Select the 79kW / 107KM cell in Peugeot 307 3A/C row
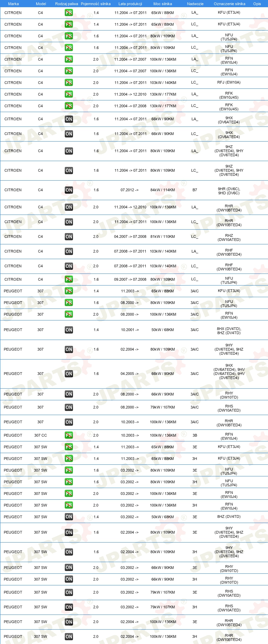The width and height of the screenshot is (268, 644). pos(162,408)
